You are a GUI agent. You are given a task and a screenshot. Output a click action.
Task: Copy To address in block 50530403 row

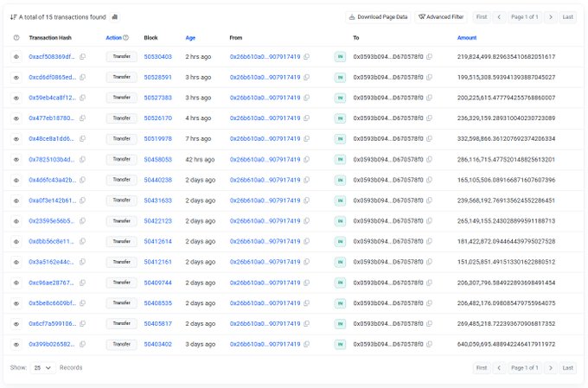(x=430, y=57)
